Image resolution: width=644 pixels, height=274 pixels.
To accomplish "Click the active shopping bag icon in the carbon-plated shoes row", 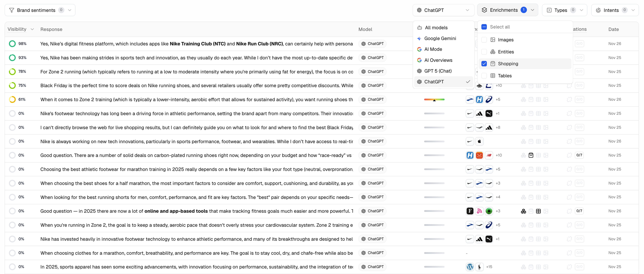I will click(x=531, y=155).
